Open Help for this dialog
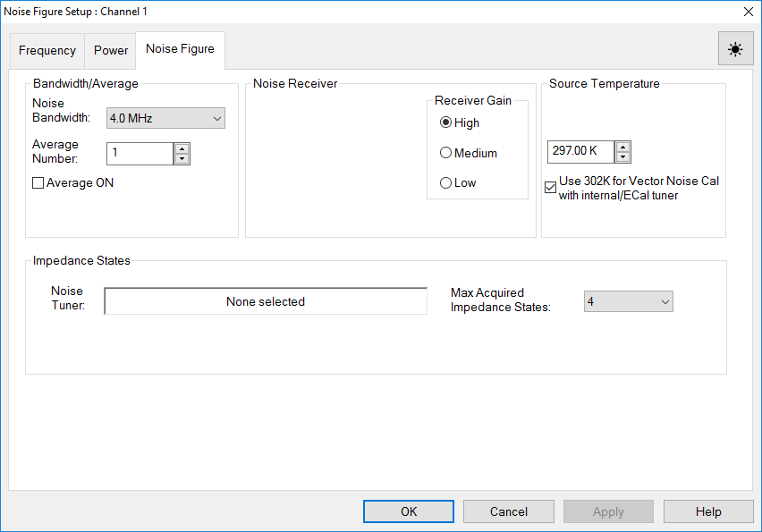This screenshot has height=532, width=762. pyautogui.click(x=708, y=511)
